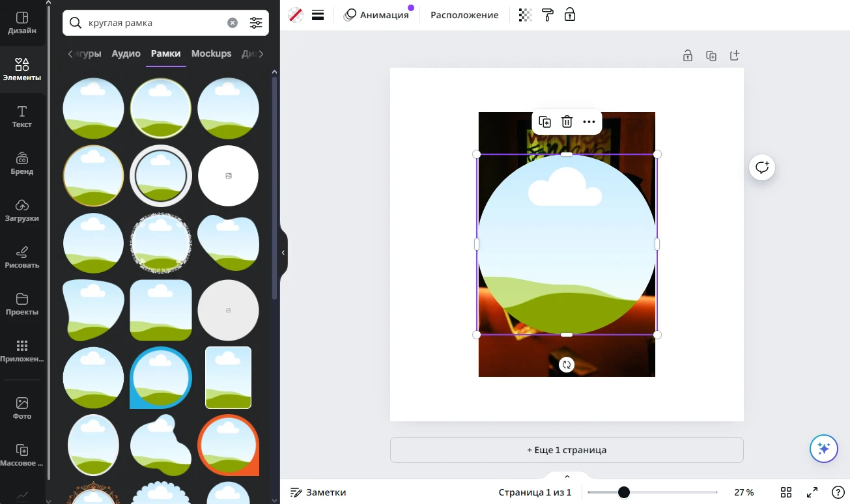850x504 pixels.
Task: Collapse the side panel with arrow handle
Action: tap(283, 252)
